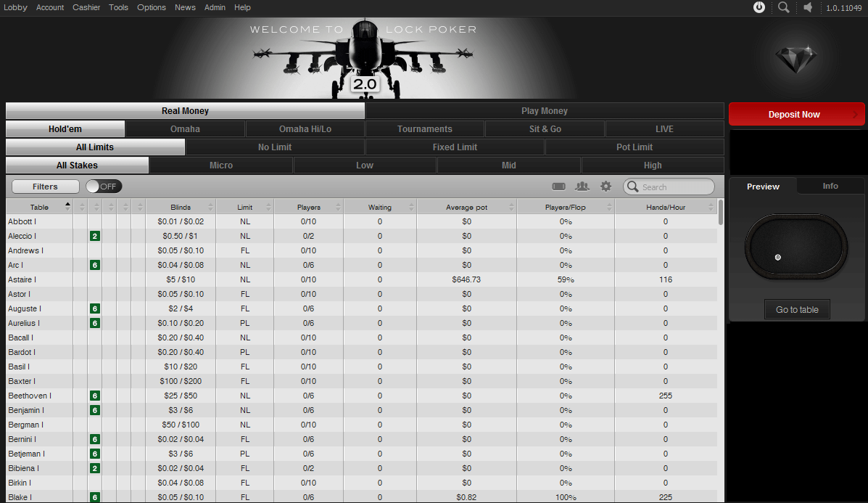The image size is (868, 503).
Task: Click the players group icon in filter bar
Action: pyautogui.click(x=582, y=187)
